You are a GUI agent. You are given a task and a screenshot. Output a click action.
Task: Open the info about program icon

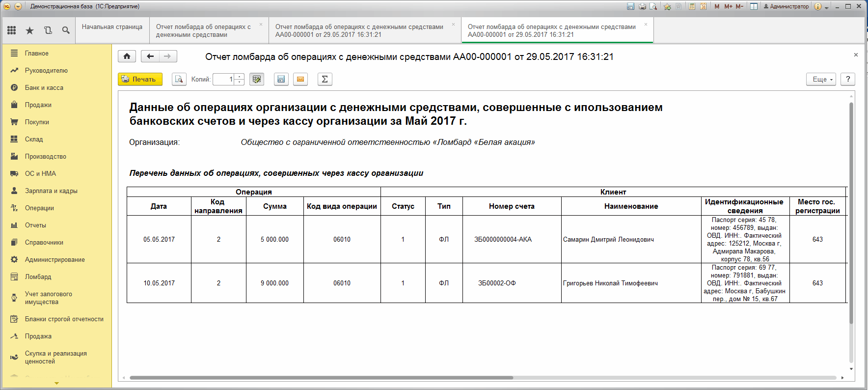pos(818,6)
